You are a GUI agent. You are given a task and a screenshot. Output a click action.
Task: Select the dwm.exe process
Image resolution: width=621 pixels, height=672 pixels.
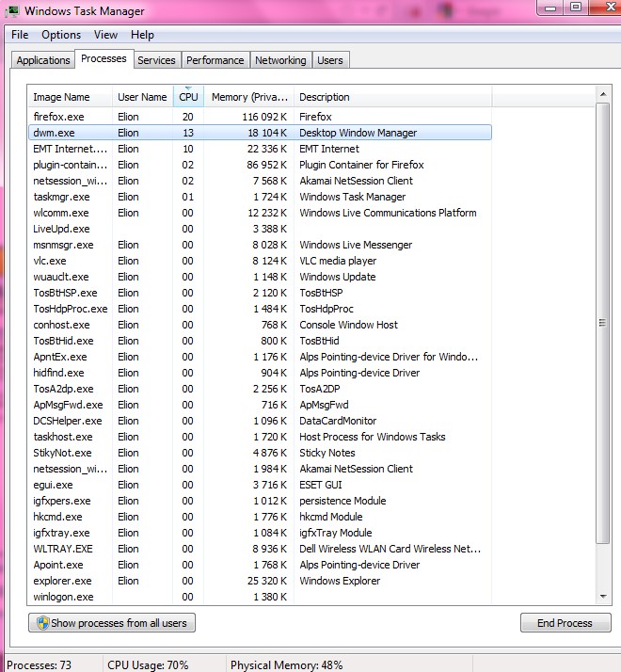click(260, 133)
